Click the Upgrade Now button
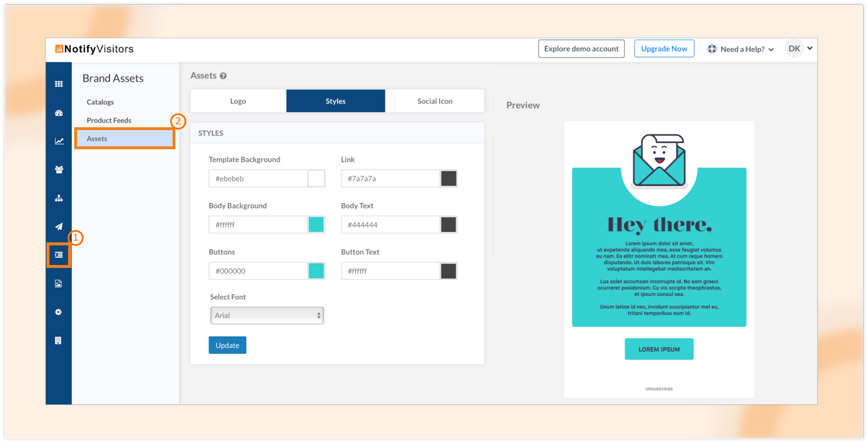 pyautogui.click(x=664, y=49)
